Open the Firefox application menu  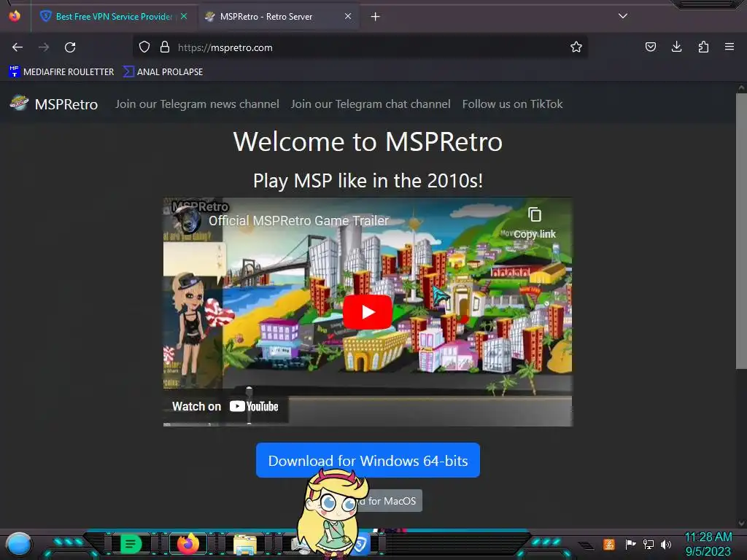[729, 47]
